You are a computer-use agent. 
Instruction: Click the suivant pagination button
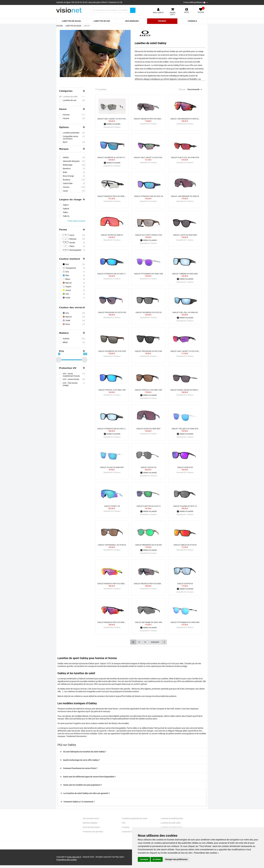[155, 642]
